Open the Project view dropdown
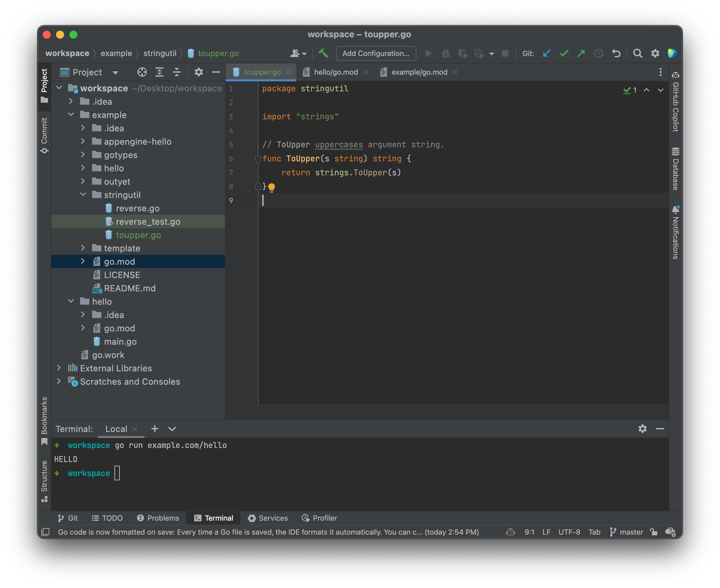The image size is (720, 588). pyautogui.click(x=115, y=72)
